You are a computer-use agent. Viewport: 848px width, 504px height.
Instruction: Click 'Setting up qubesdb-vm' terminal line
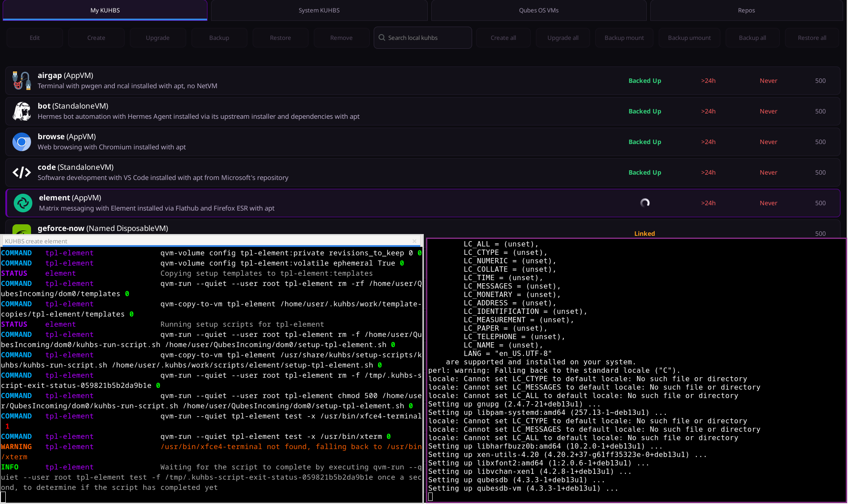(x=523, y=488)
